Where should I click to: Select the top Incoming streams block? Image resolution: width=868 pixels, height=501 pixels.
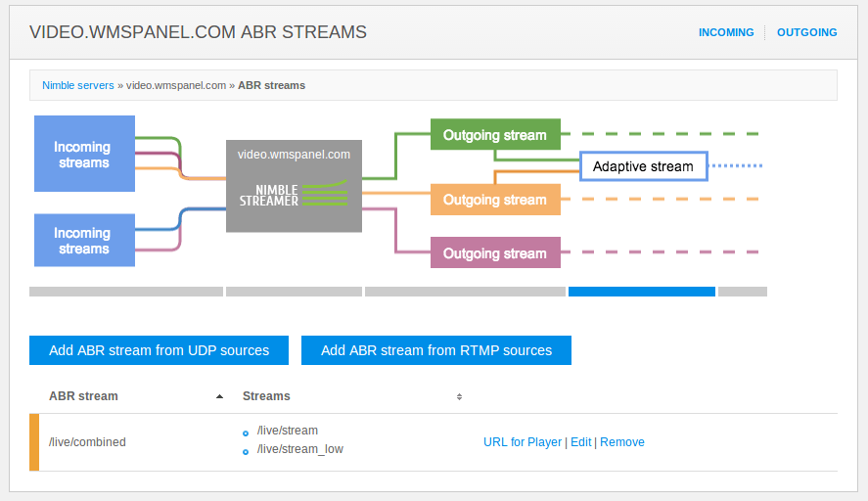[x=85, y=154]
